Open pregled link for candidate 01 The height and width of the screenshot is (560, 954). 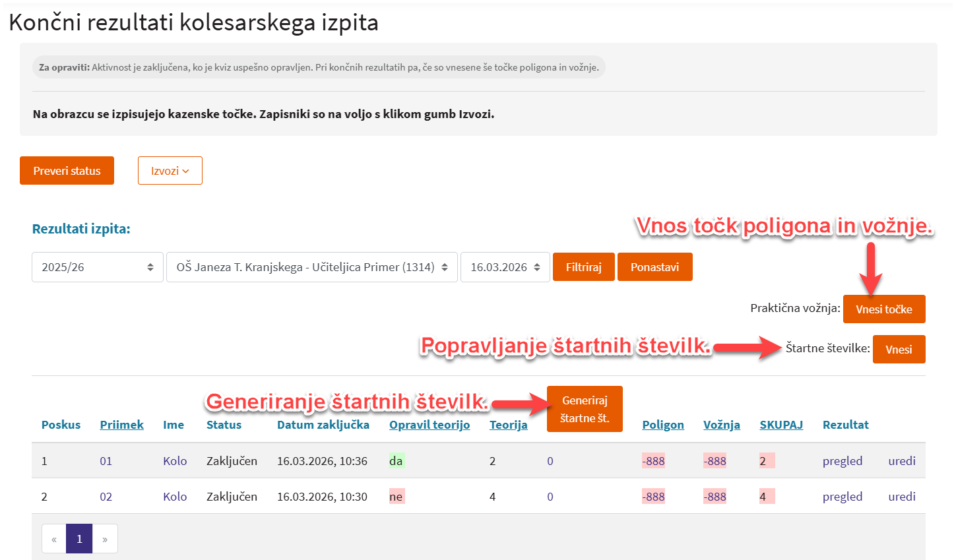[842, 461]
